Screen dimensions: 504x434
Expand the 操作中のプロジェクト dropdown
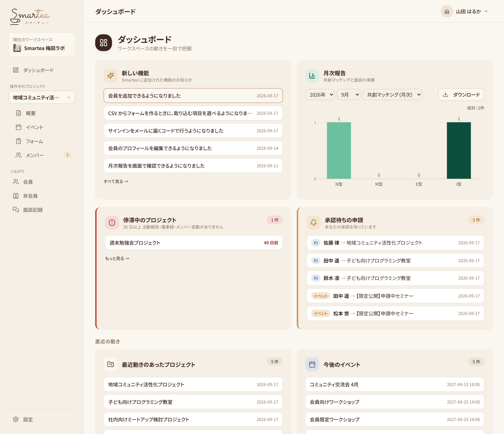42,97
